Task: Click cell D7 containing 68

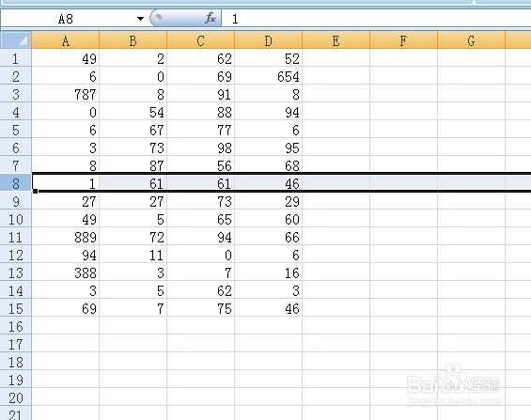Action: 268,165
